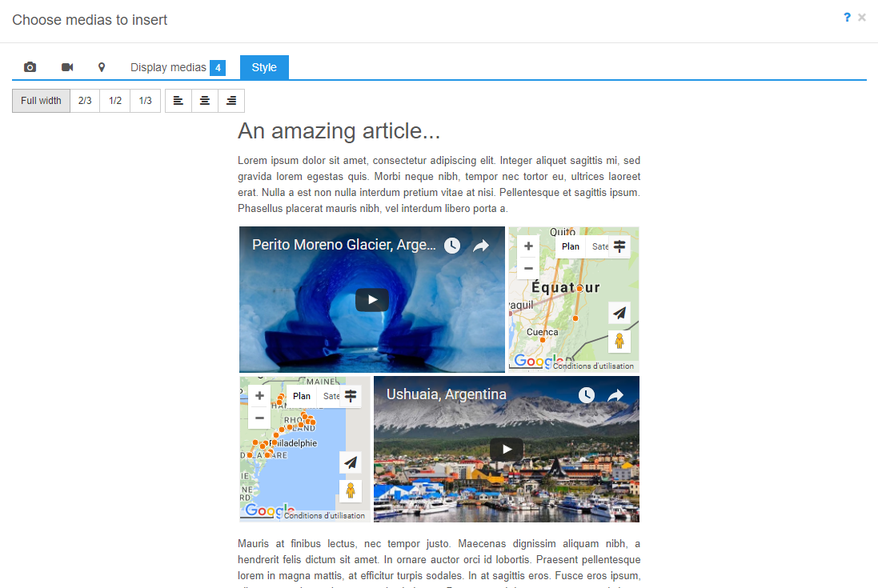Image resolution: width=878 pixels, height=588 pixels.
Task: Set media width to 1/3
Action: pyautogui.click(x=145, y=101)
